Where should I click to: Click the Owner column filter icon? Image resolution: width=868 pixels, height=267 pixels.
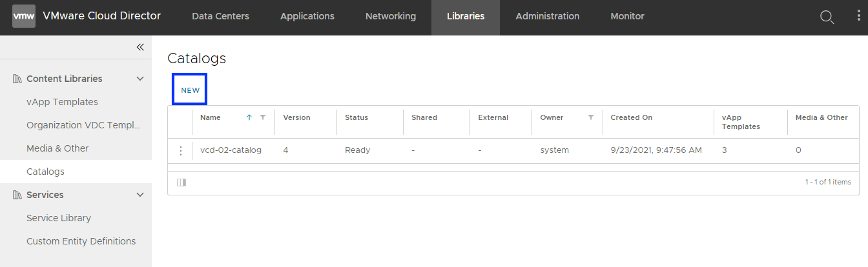coord(590,117)
